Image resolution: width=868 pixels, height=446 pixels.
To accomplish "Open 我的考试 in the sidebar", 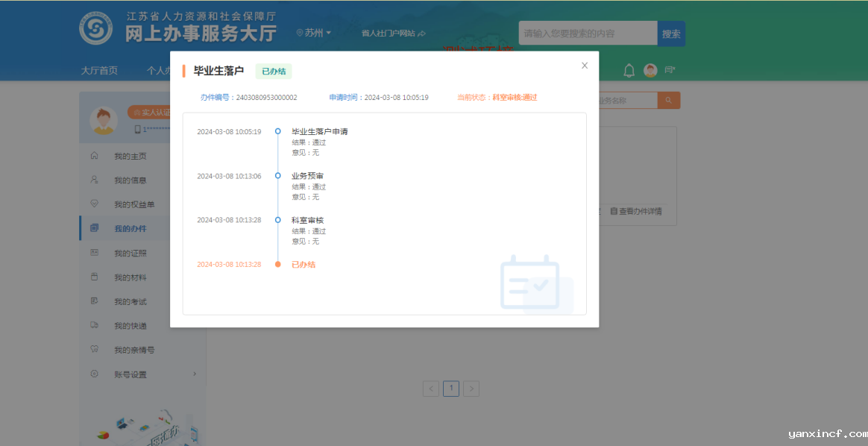I will point(130,301).
